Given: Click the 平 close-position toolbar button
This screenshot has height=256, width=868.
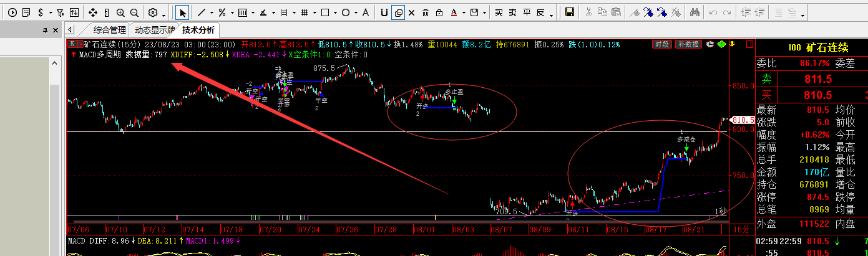Looking at the screenshot, I should [527, 12].
